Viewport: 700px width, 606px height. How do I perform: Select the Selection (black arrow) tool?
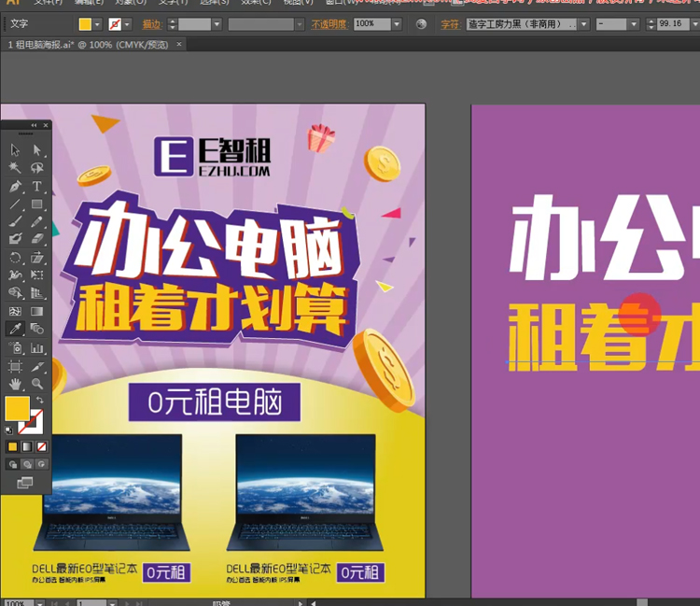pos(15,150)
